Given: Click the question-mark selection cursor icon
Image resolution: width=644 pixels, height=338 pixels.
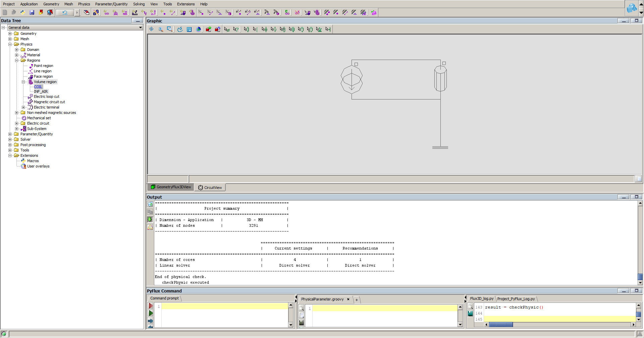Looking at the screenshot, I should (x=236, y=29).
